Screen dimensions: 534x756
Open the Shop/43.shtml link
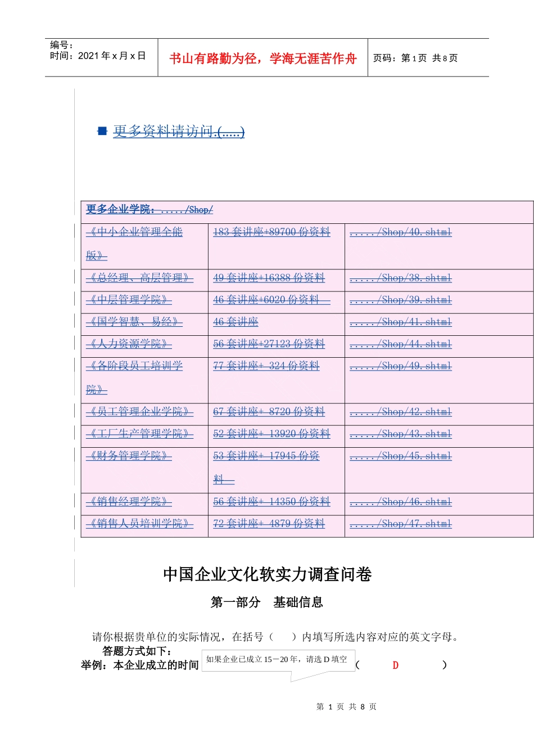tap(401, 434)
